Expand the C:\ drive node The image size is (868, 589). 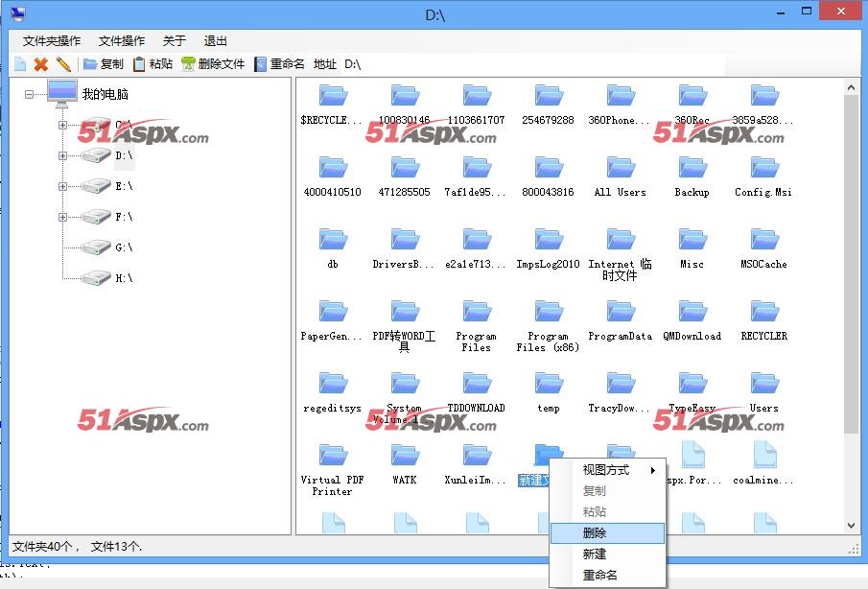coord(62,125)
